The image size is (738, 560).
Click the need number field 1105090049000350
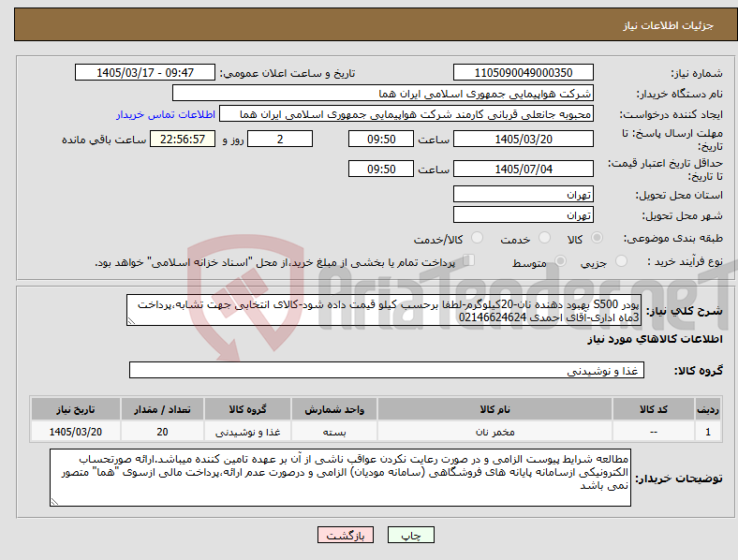click(523, 72)
